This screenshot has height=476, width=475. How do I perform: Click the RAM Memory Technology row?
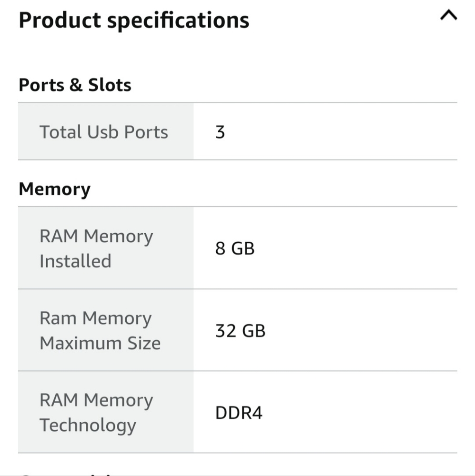(238, 412)
